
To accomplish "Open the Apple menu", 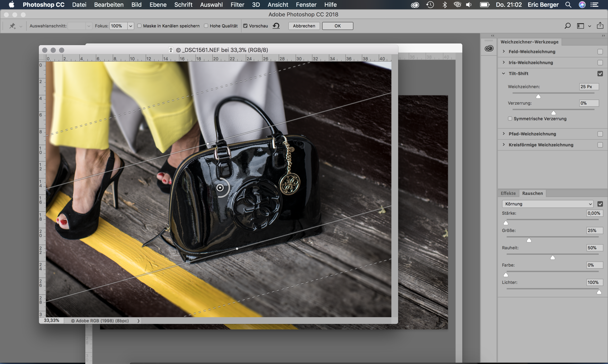I will pyautogui.click(x=11, y=4).
